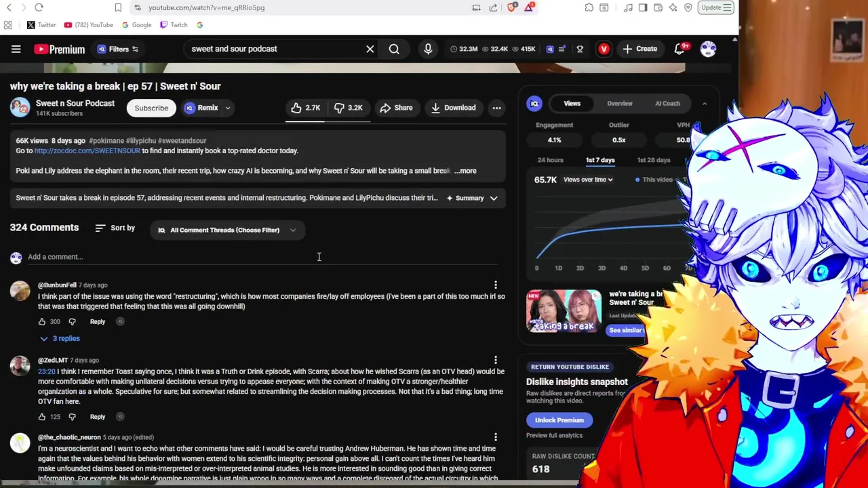The image size is (868, 488).
Task: Run the search with the magnifier icon
Action: (x=394, y=49)
